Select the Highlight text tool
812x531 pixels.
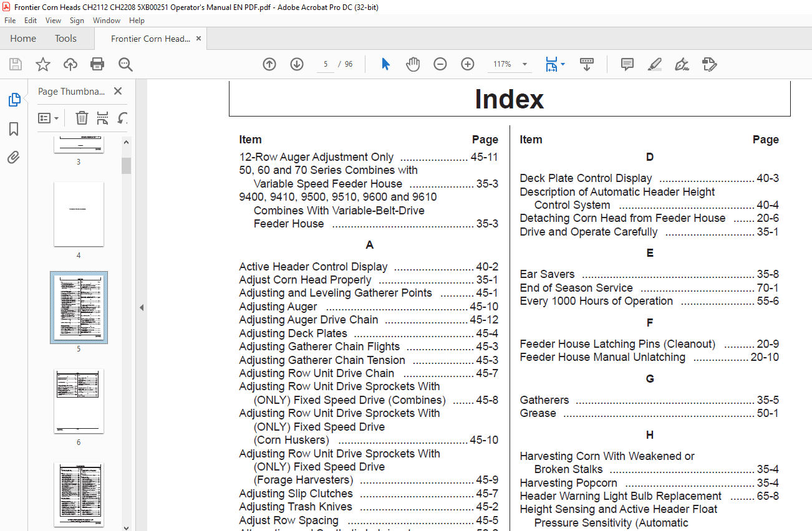point(654,64)
